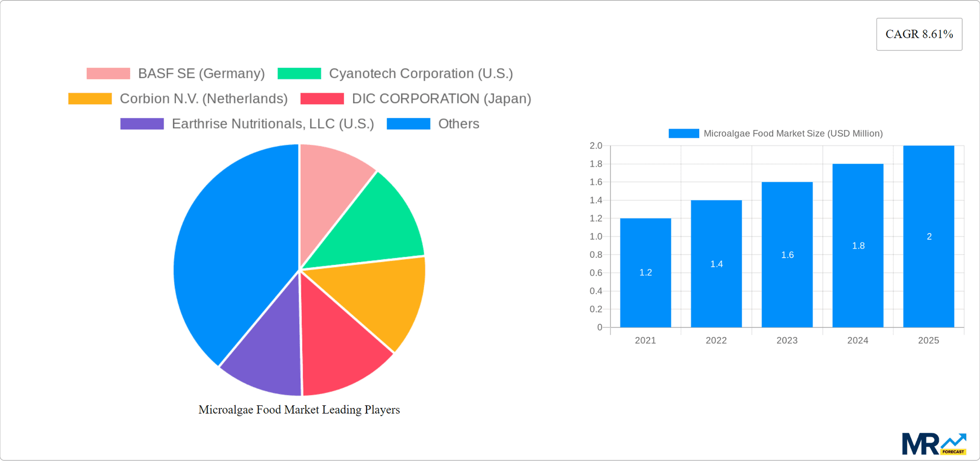Screen dimensions: 980x461
Task: Click the 2021 bar showing 1.2
Action: pyautogui.click(x=645, y=272)
